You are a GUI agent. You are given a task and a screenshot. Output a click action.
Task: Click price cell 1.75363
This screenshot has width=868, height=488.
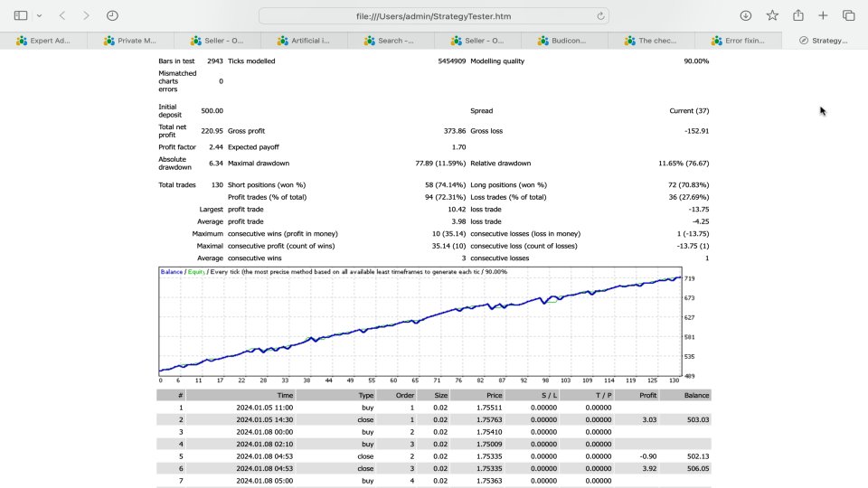point(489,481)
